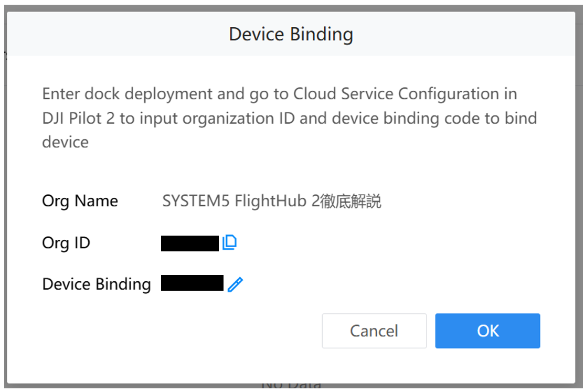Click the redacted device binding code value
The width and height of the screenshot is (584, 392).
(x=192, y=283)
